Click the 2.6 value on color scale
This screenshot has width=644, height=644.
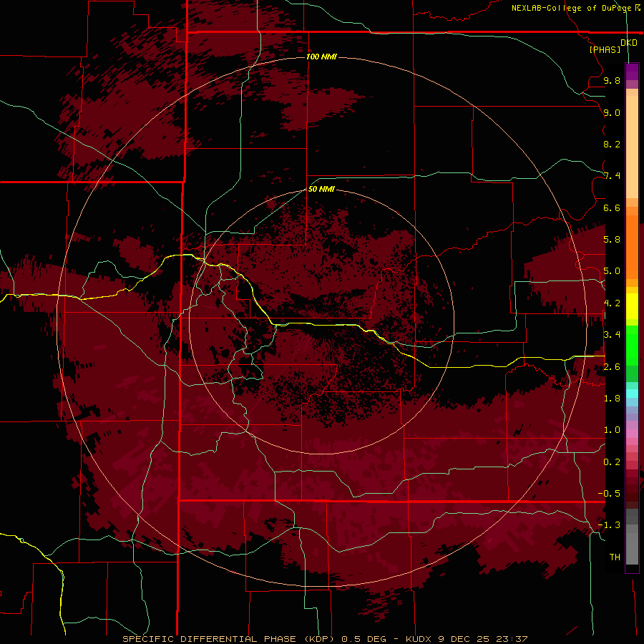[612, 367]
